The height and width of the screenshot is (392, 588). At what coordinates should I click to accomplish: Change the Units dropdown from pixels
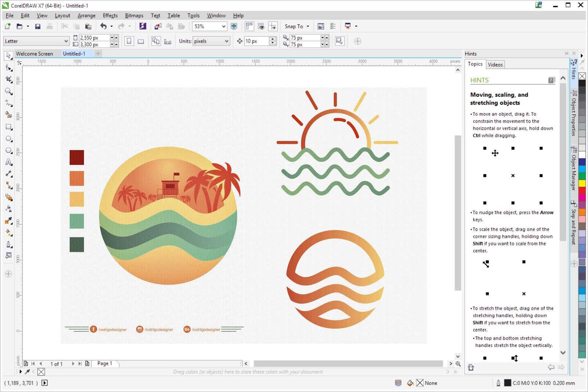click(x=211, y=41)
